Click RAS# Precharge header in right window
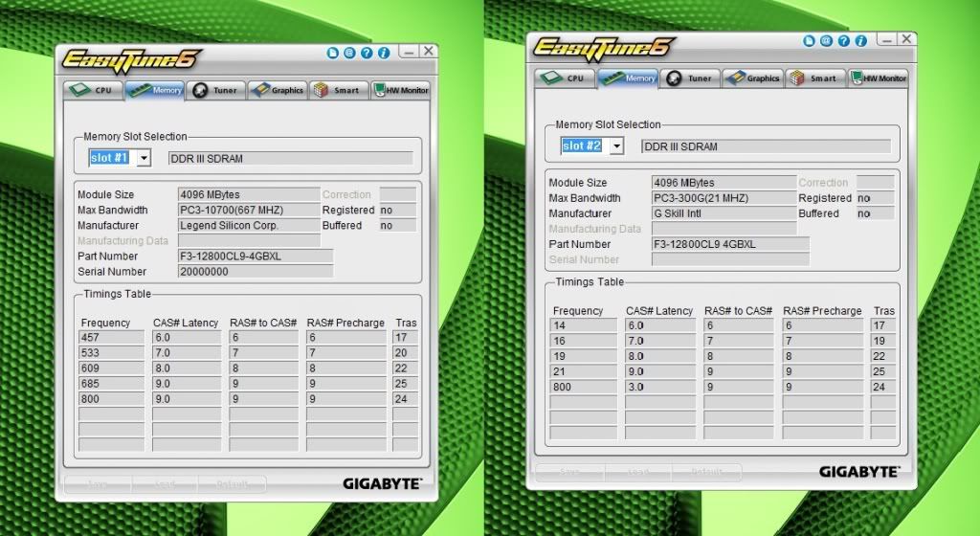This screenshot has width=980, height=536. (822, 310)
